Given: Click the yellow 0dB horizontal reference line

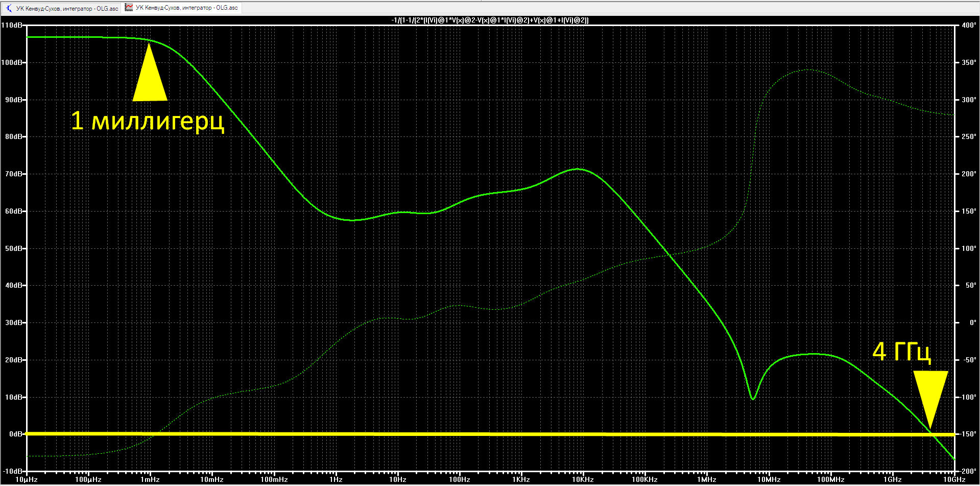Looking at the screenshot, I should (490, 434).
